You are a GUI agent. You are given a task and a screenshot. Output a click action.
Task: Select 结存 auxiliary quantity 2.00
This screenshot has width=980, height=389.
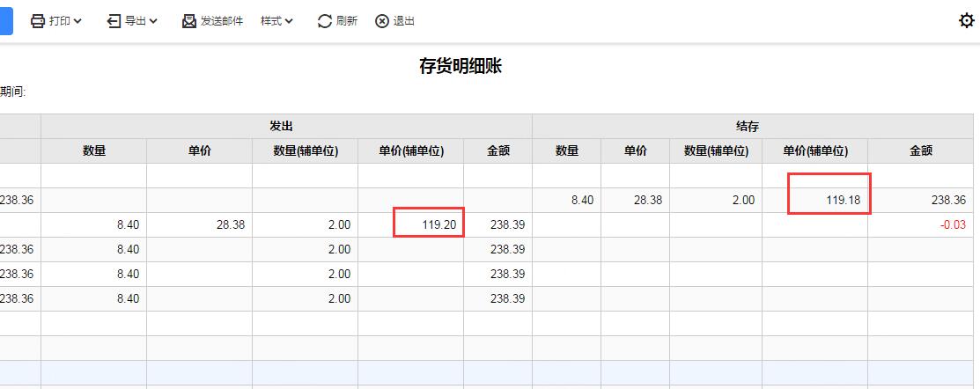click(x=716, y=200)
